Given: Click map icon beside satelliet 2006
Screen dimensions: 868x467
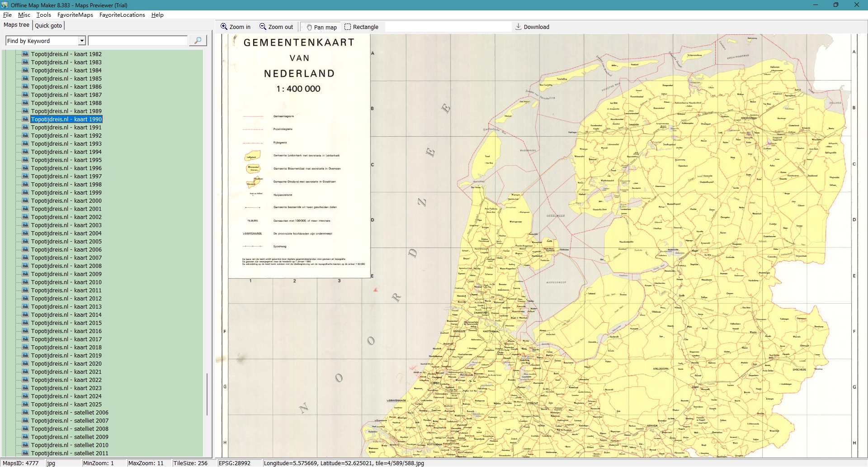Looking at the screenshot, I should [25, 412].
